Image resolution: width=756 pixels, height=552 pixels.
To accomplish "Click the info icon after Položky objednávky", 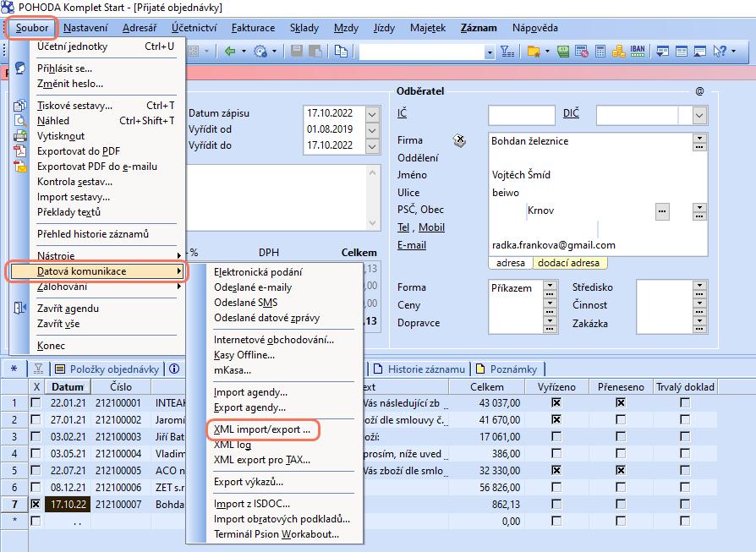I will coord(174,369).
